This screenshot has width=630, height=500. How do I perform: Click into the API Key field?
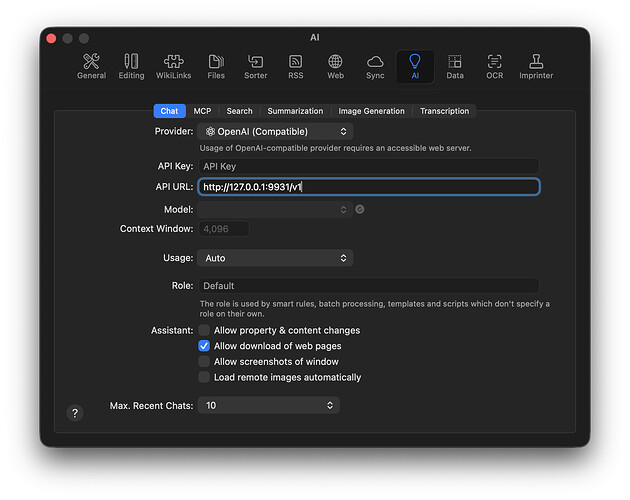(368, 166)
